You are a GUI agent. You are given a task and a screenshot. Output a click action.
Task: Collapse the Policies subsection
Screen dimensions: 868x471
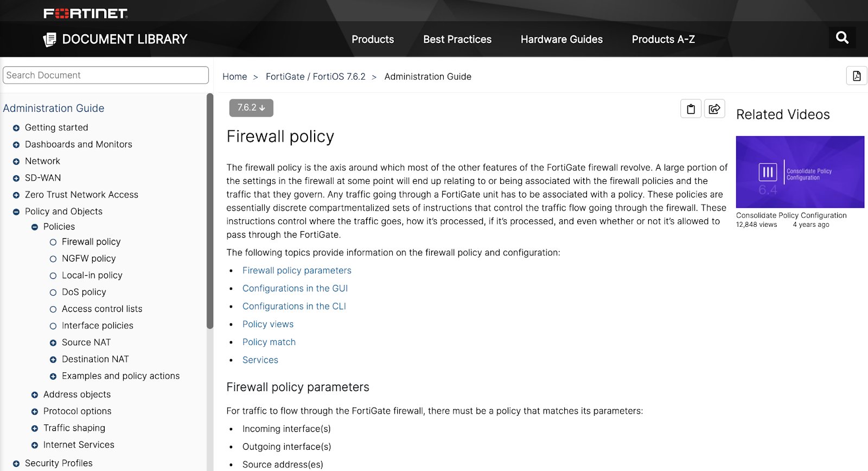[x=35, y=227]
